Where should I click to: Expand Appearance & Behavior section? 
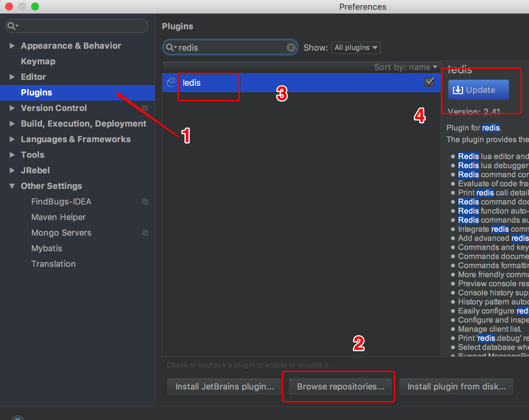(12, 46)
